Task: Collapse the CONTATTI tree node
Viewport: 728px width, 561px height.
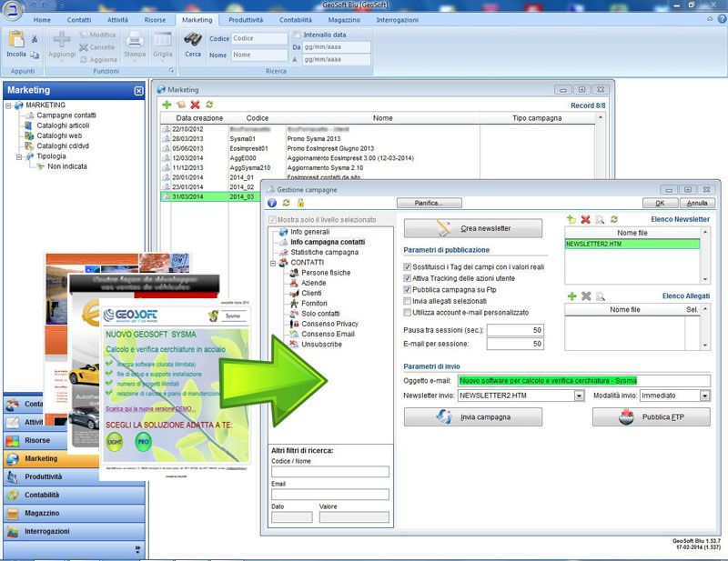Action: [272, 263]
